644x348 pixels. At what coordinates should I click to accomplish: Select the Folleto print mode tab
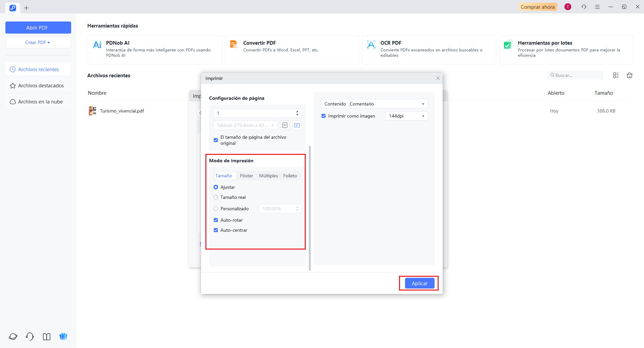point(290,176)
